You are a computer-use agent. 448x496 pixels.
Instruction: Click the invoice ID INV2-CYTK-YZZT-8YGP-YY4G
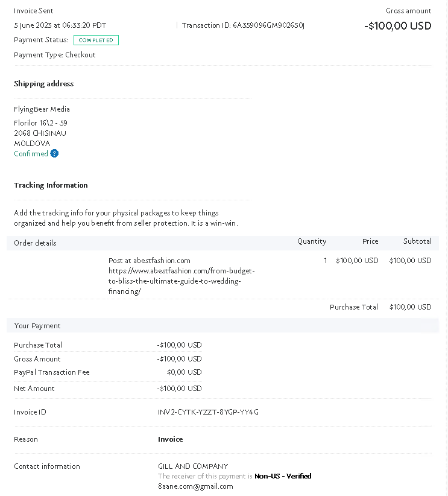[x=208, y=412]
